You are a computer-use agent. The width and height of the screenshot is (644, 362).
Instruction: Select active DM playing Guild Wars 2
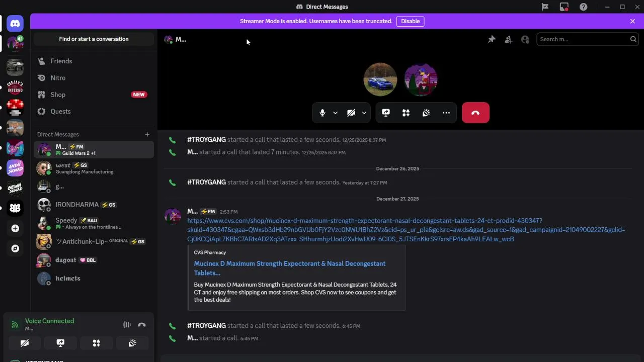[94, 149]
